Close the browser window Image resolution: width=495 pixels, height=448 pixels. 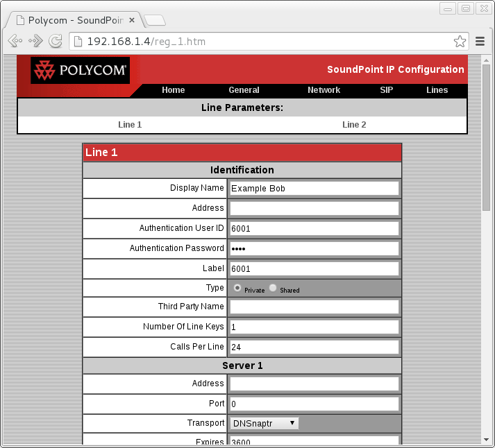(484, 8)
